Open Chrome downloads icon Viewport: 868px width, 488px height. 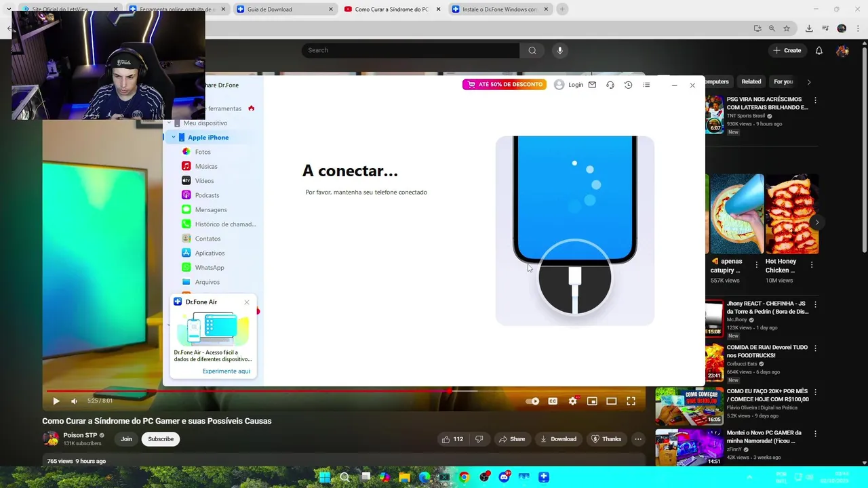point(809,28)
